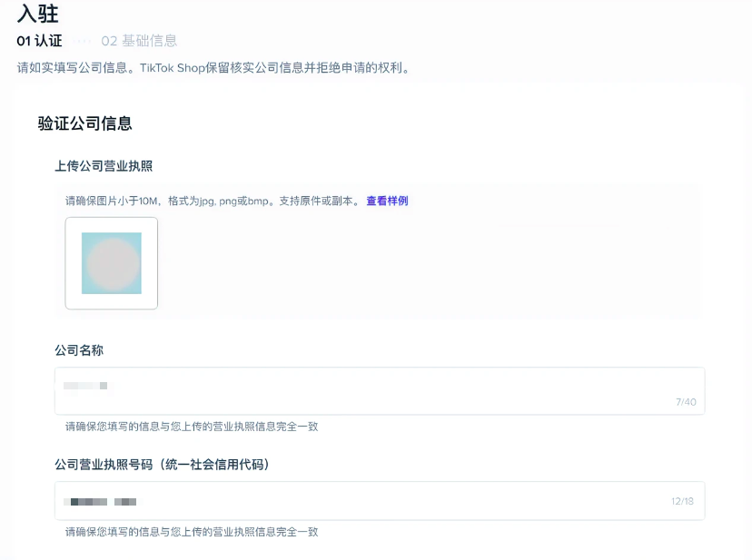752x560 pixels.
Task: Open the 查看样例 sample example link
Action: click(x=386, y=202)
